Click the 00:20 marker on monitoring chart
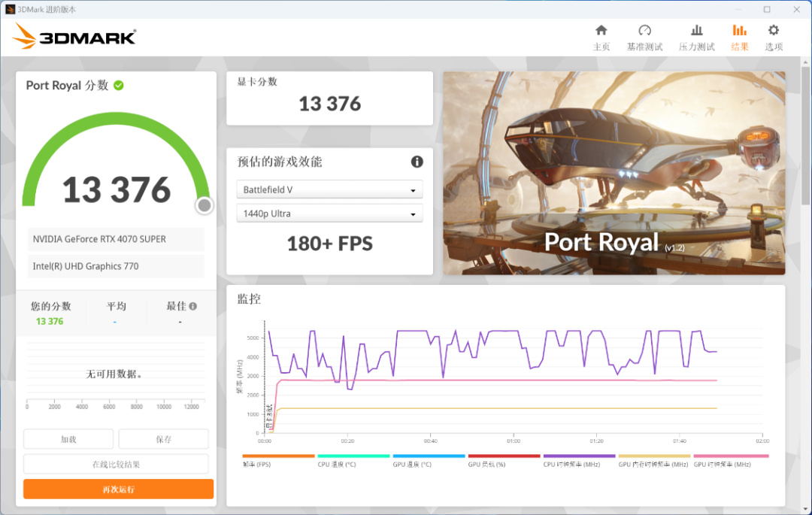The height and width of the screenshot is (515, 812). pos(347,441)
